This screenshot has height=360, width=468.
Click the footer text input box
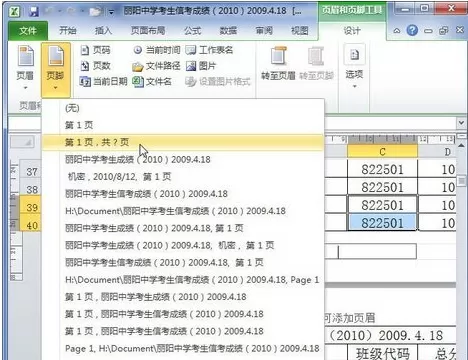[x=370, y=252]
